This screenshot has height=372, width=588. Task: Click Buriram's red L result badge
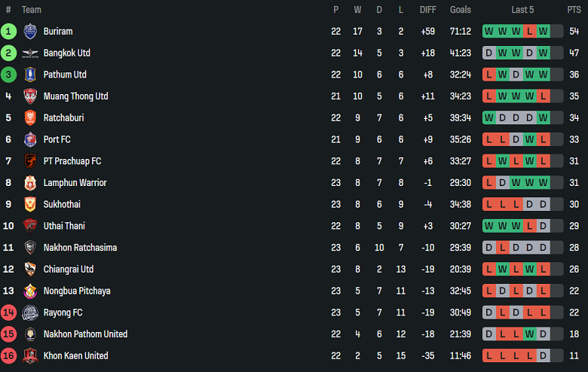(x=529, y=32)
